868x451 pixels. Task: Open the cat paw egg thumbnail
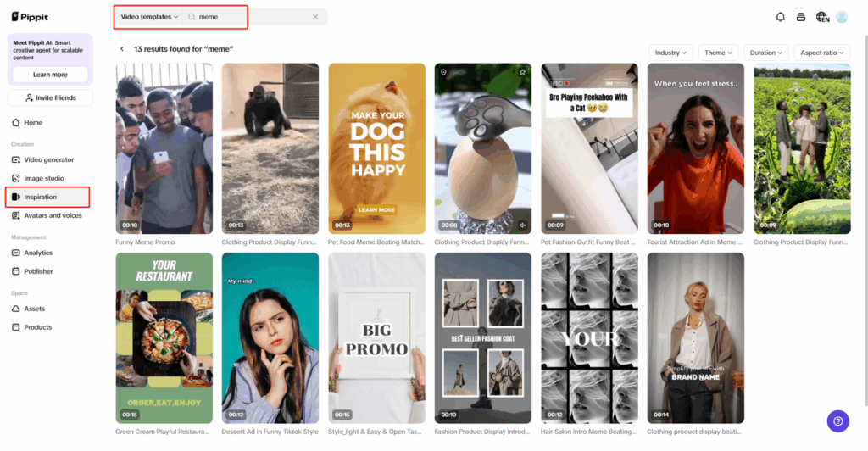click(482, 148)
